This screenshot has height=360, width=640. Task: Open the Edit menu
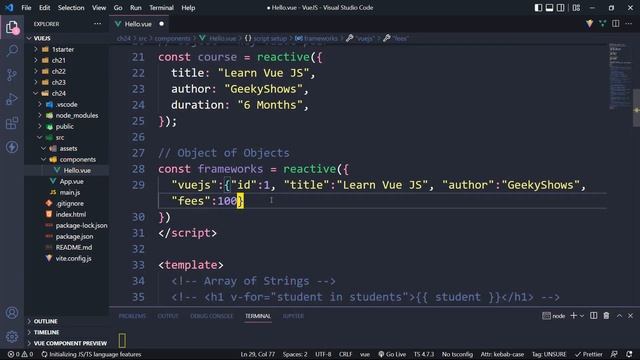coord(44,7)
